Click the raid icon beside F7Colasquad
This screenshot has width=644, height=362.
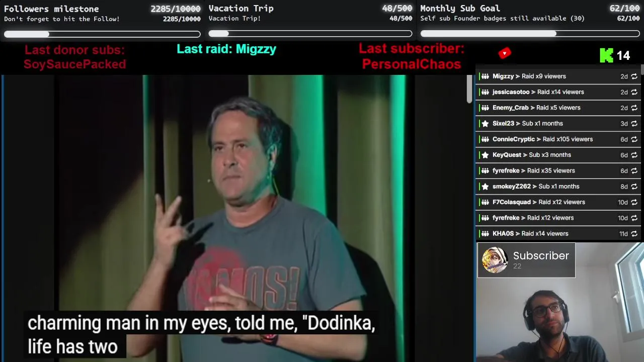click(485, 202)
